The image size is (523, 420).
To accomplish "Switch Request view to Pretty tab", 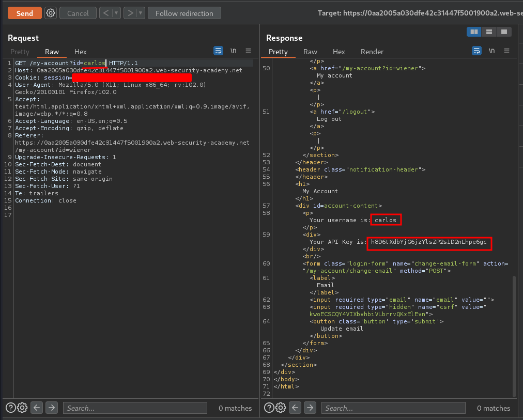I will (20, 52).
